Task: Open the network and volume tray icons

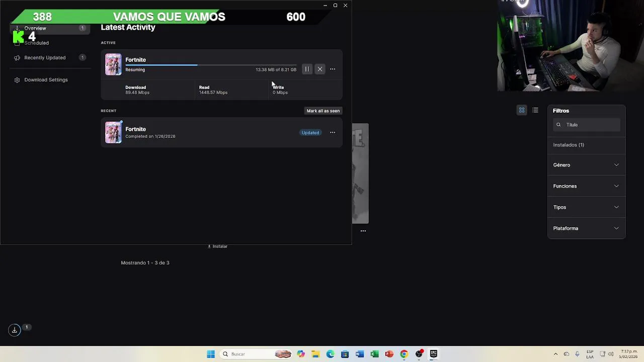Action: [607, 354]
